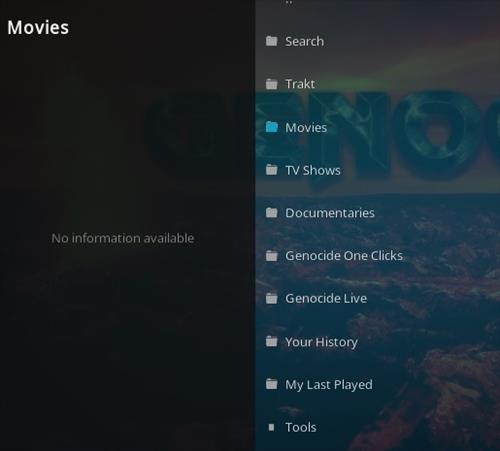Open the Documentaries entry
This screenshot has height=451, width=500.
pos(330,213)
